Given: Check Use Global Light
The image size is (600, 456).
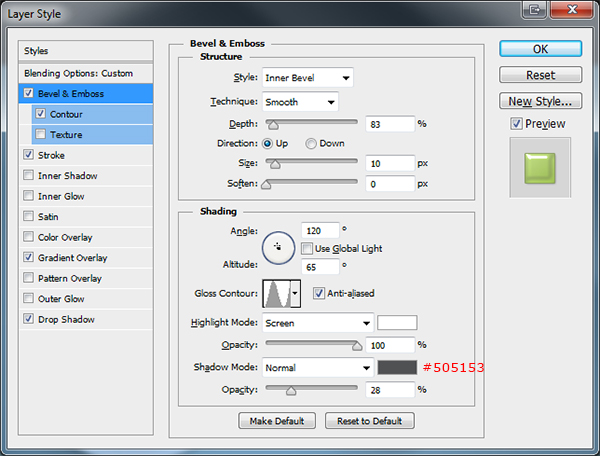Looking at the screenshot, I should point(307,249).
